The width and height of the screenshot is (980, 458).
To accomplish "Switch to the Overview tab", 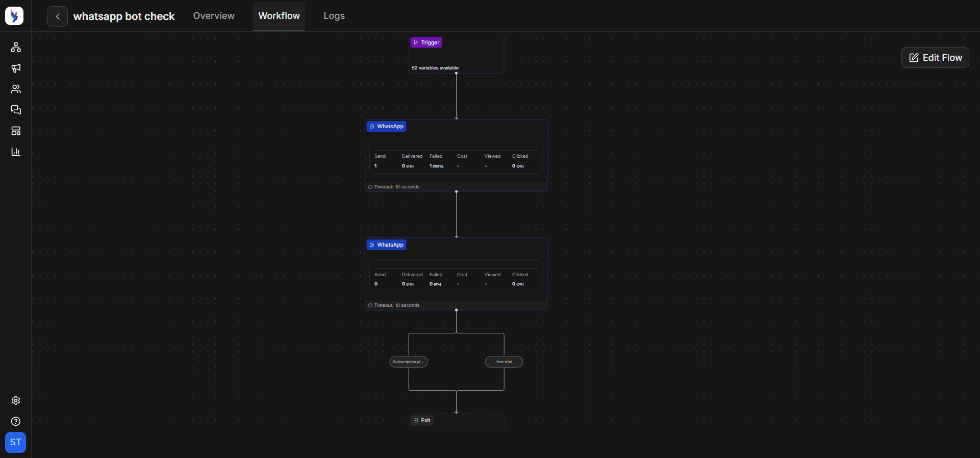I will tap(214, 16).
